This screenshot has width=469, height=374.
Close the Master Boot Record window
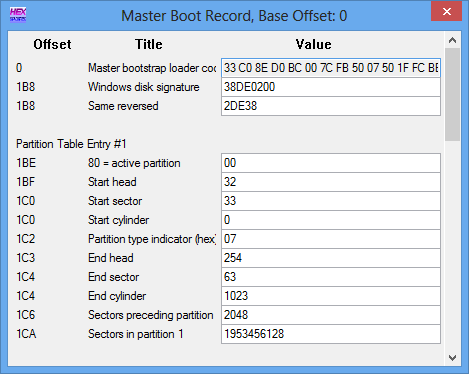[x=446, y=12]
